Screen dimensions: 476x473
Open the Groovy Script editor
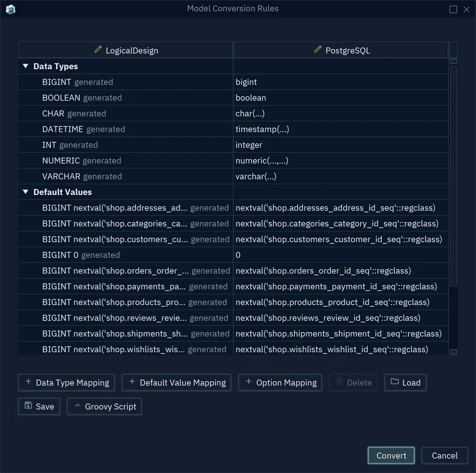pos(105,406)
